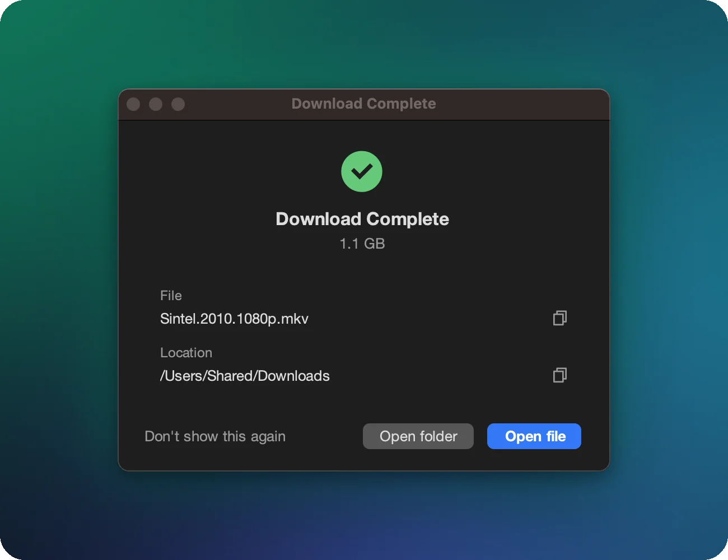Click the path /Users/Shared/Downloads
The height and width of the screenshot is (560, 728).
[x=245, y=376]
